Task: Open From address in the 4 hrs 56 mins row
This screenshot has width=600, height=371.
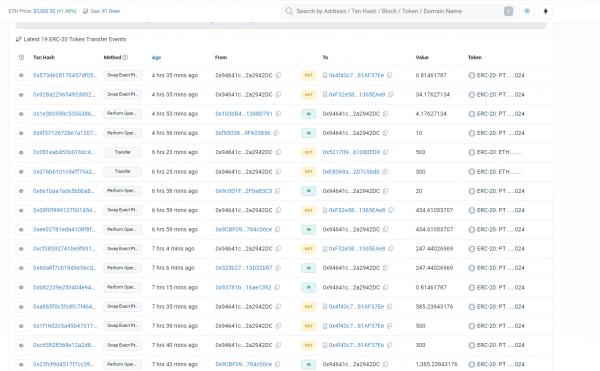Action: pos(243,133)
